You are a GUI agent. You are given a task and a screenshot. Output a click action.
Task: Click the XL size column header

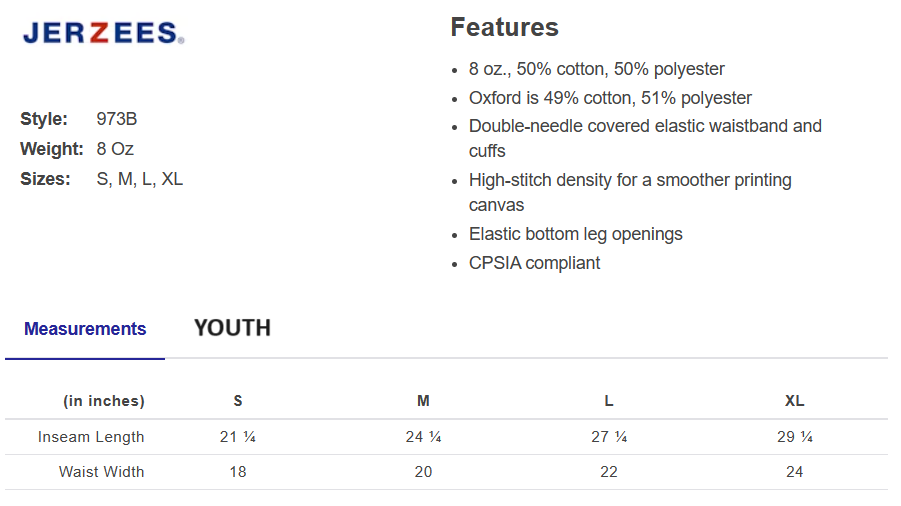pos(794,401)
